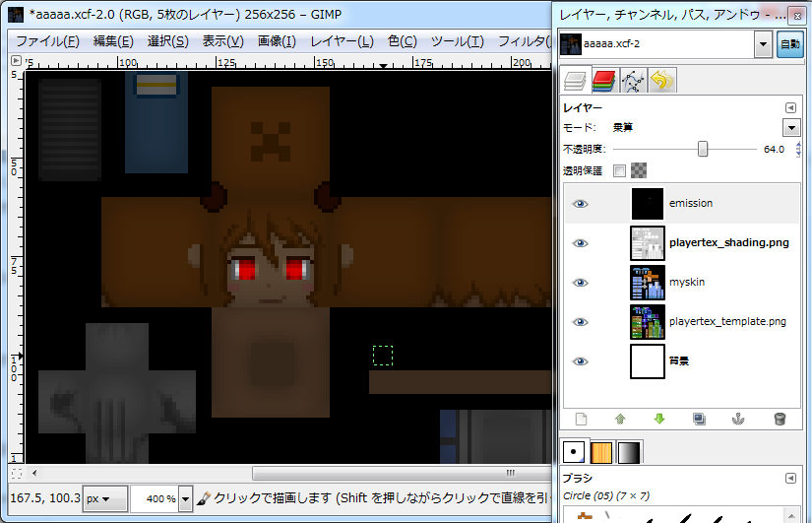Open the 色(C) menu
This screenshot has width=812, height=523.
[402, 41]
